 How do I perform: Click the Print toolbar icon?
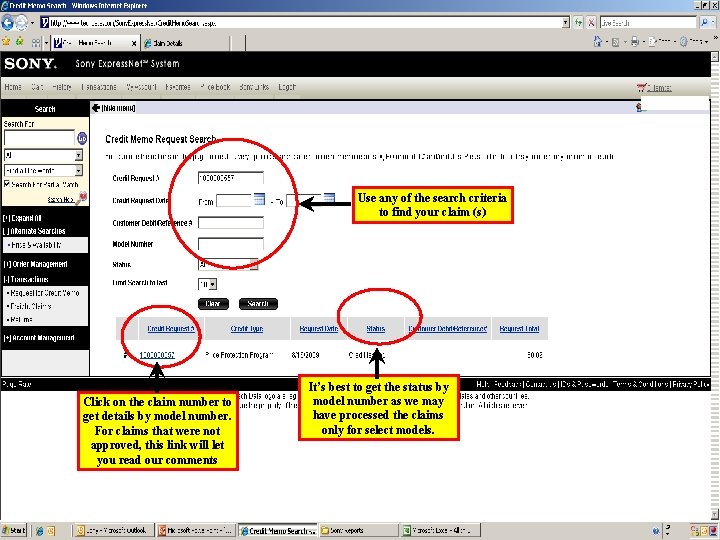[x=635, y=42]
